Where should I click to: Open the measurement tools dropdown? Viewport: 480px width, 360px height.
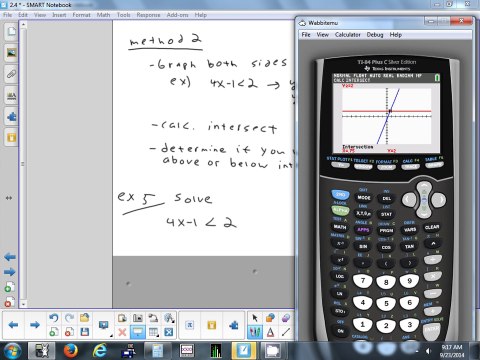tap(169, 318)
